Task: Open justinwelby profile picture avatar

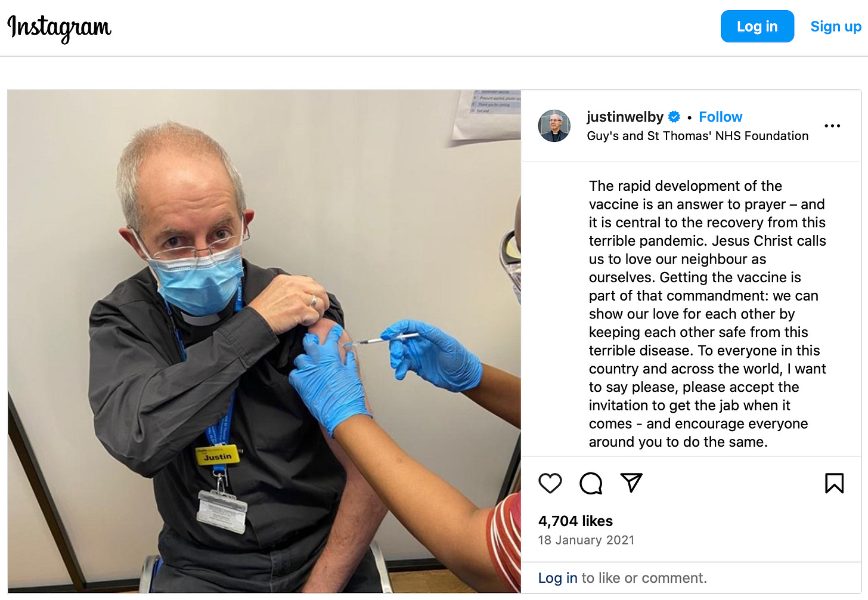Action: tap(554, 126)
